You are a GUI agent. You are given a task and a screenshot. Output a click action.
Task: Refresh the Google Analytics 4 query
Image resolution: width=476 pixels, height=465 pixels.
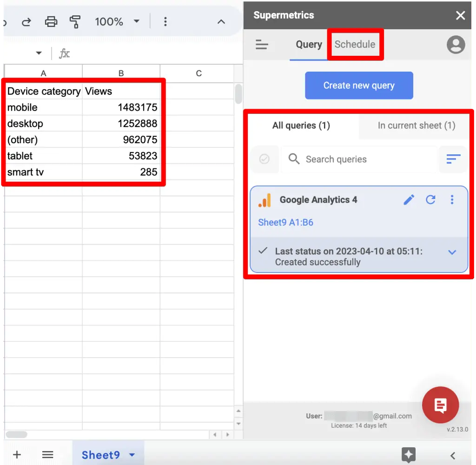click(430, 199)
